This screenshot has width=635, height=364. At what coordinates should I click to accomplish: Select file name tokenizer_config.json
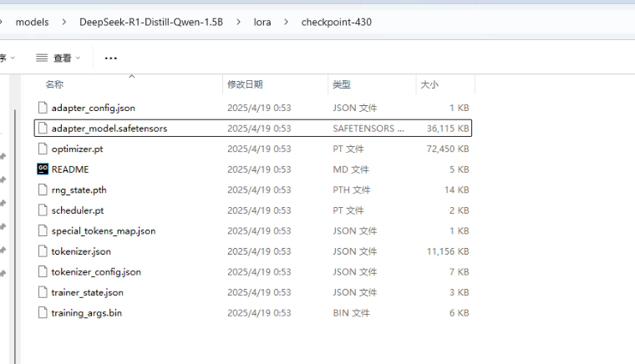tap(96, 272)
